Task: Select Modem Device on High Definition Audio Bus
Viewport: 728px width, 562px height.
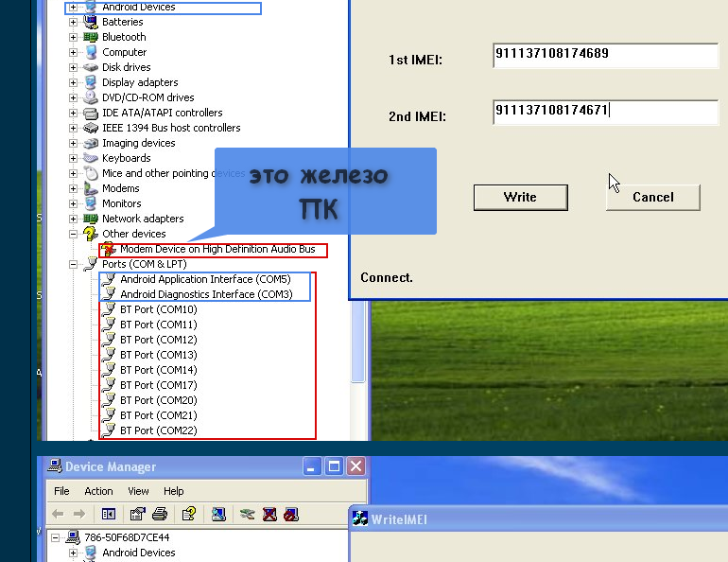Action: point(217,249)
